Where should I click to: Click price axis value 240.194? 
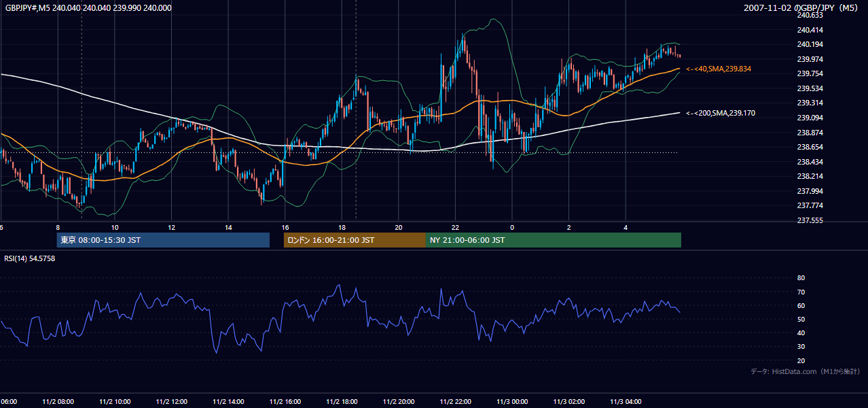(x=809, y=44)
